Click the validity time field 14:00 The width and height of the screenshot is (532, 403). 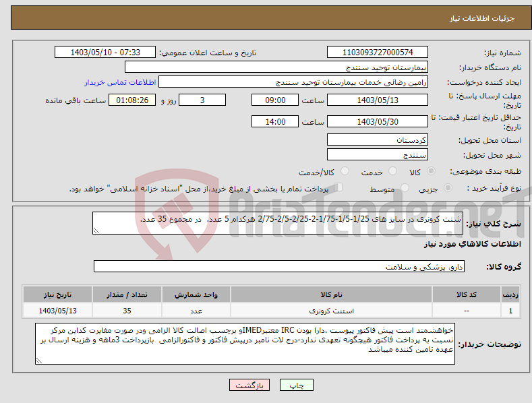click(275, 121)
